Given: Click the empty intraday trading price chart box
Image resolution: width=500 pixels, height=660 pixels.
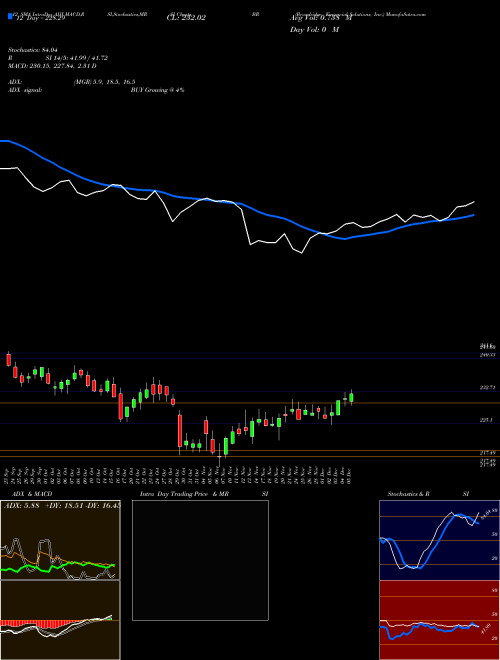Looking at the screenshot, I should pos(200,560).
